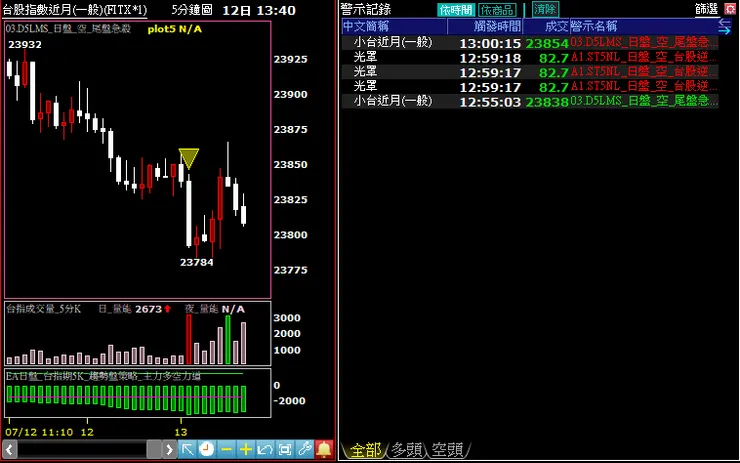Click the chart high label 23932
The image size is (740, 463).
click(25, 44)
